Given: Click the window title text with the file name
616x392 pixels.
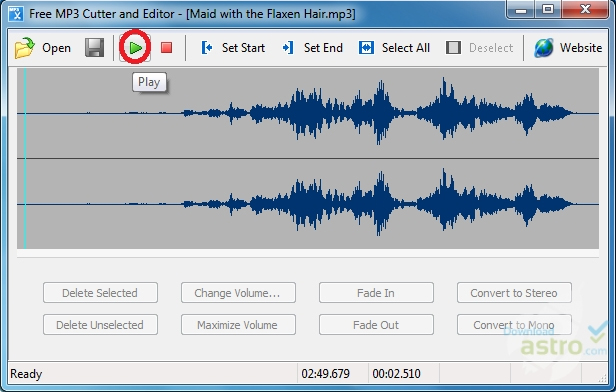Looking at the screenshot, I should click(192, 14).
